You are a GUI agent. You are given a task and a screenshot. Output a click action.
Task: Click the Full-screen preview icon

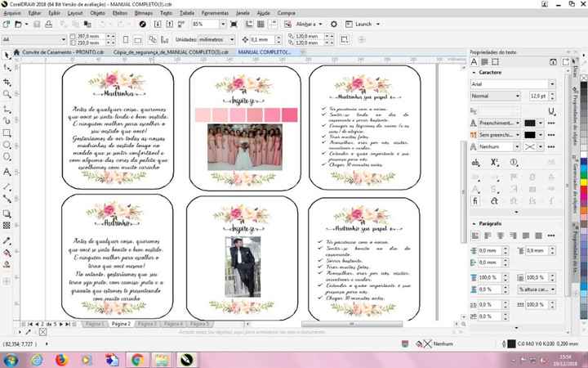click(234, 24)
